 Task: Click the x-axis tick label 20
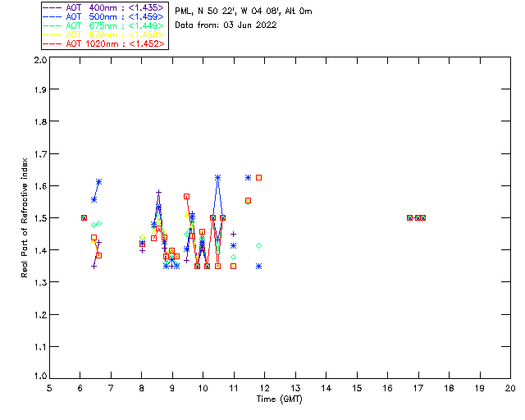[510, 388]
